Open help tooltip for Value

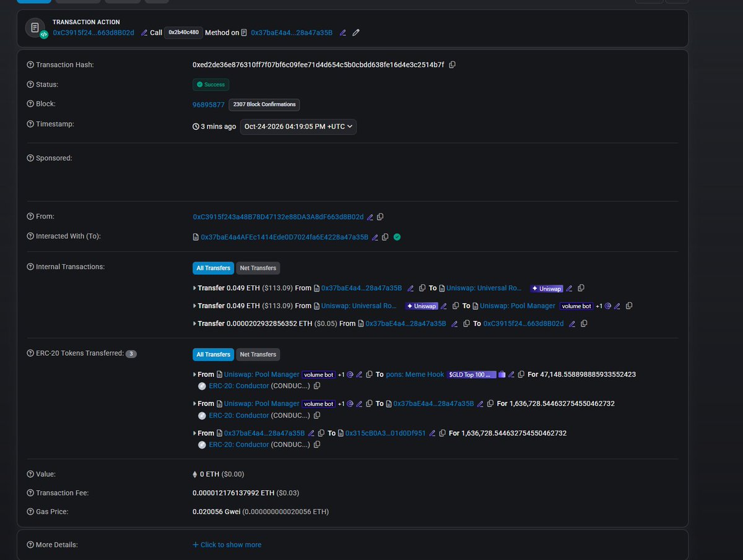30,475
